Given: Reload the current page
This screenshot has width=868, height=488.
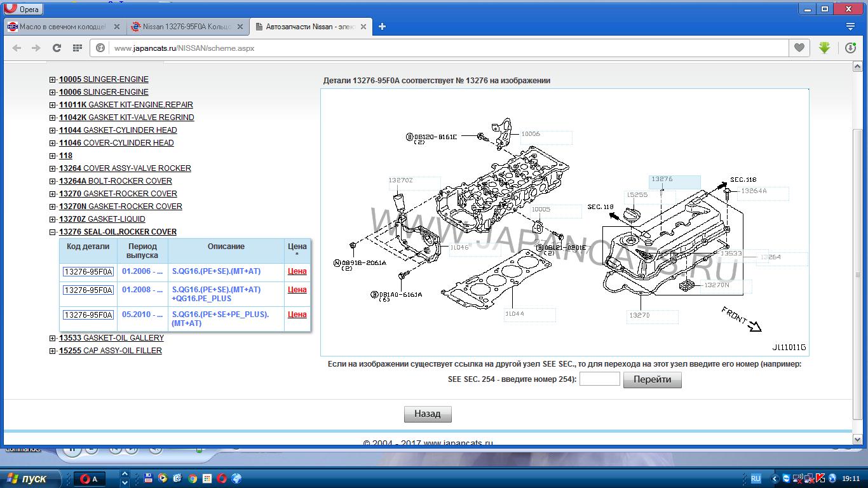Looking at the screenshot, I should click(57, 48).
